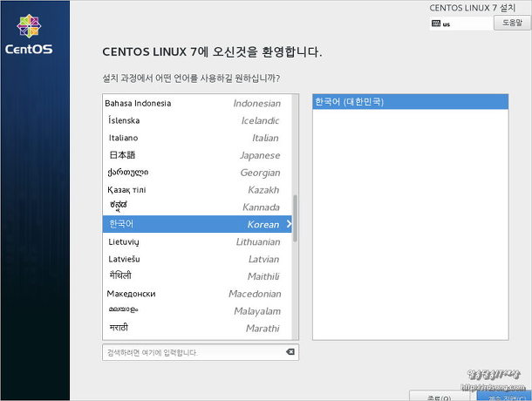Screen dimensions: 532x401
Task: Click the CentOS logo in the sidebar
Action: (29, 34)
